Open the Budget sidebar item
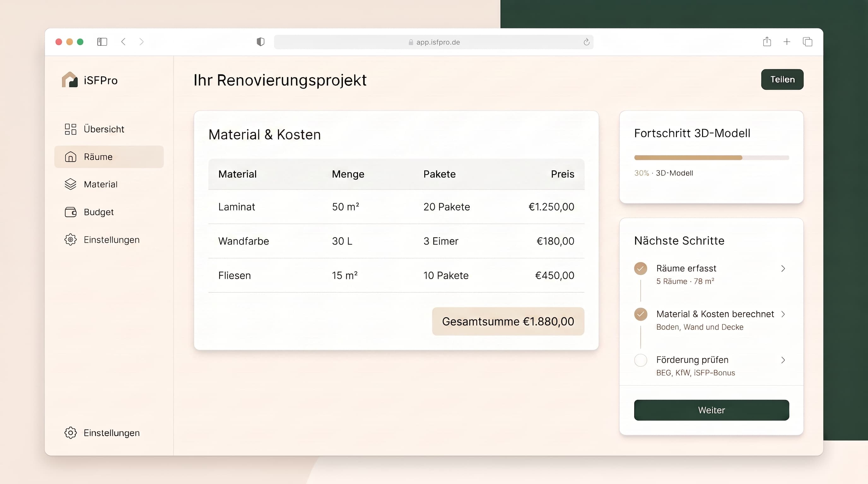868x484 pixels. pos(109,212)
